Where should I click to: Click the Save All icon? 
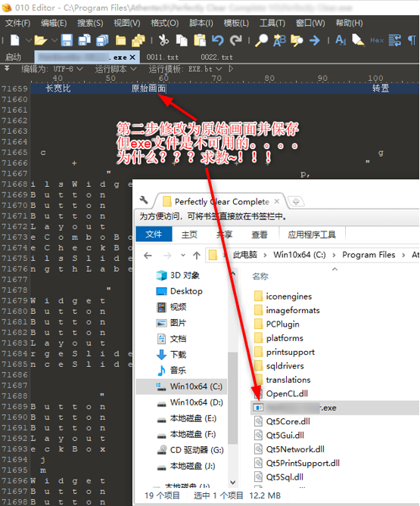(x=102, y=40)
